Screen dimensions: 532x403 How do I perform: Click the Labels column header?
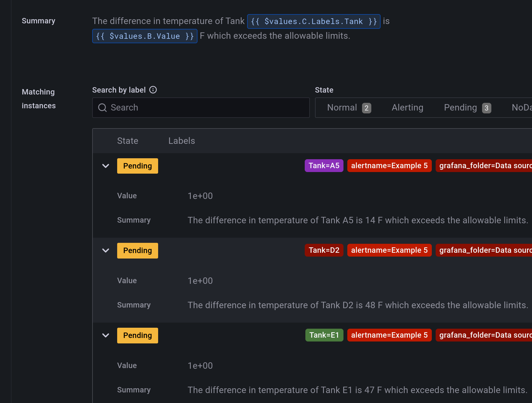(181, 141)
